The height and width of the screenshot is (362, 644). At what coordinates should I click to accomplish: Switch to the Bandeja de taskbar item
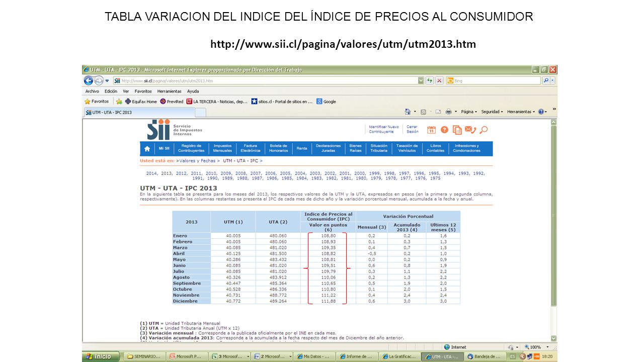coord(484,356)
